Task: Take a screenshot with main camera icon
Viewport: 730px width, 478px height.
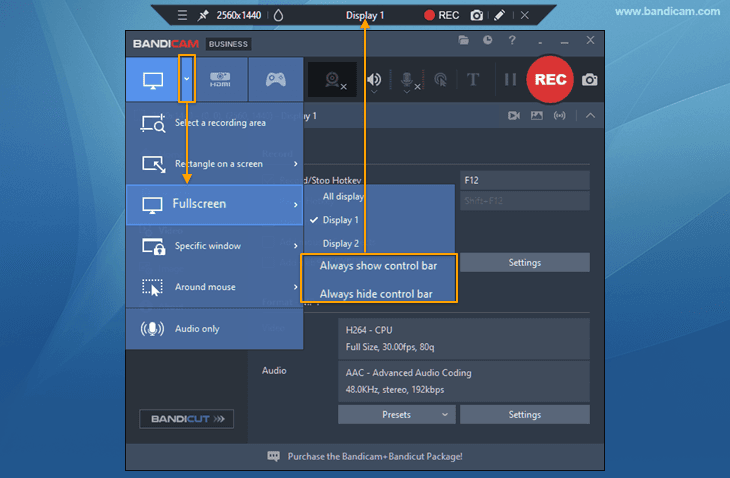Action: pos(589,80)
